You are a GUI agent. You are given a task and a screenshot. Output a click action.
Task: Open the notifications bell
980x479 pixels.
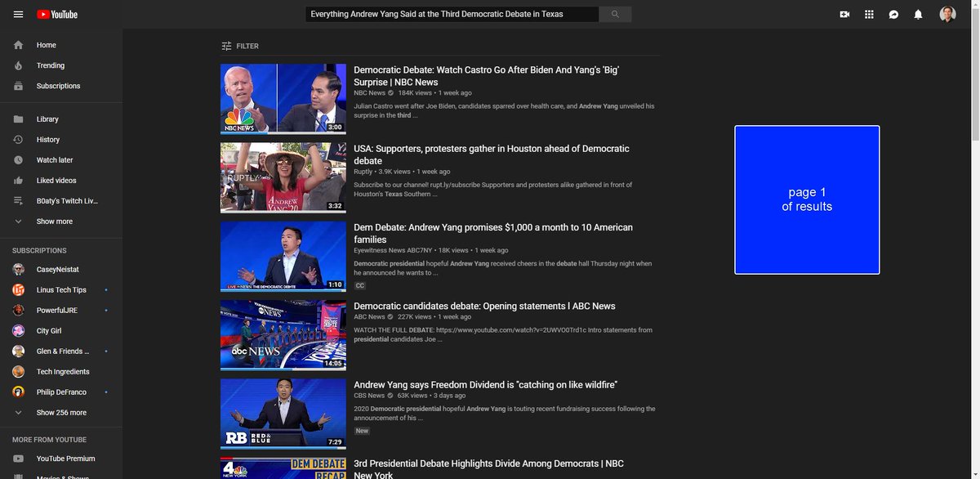918,15
